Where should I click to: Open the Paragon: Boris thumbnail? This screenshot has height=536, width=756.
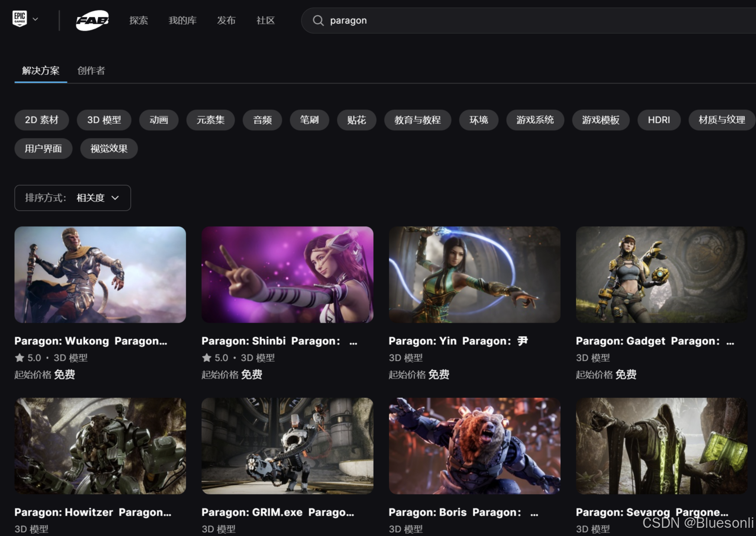(475, 446)
